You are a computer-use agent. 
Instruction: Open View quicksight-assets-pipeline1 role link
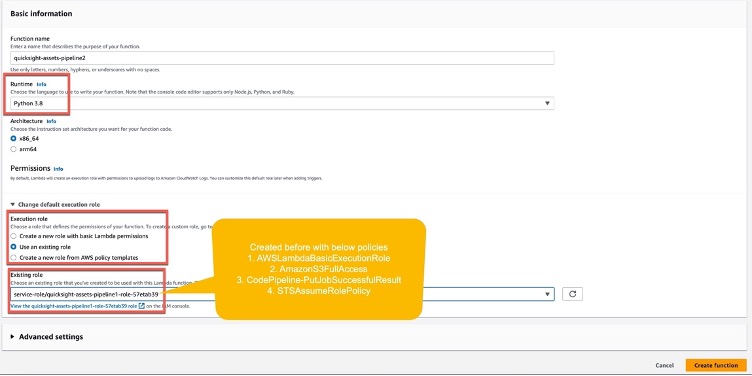click(74, 306)
